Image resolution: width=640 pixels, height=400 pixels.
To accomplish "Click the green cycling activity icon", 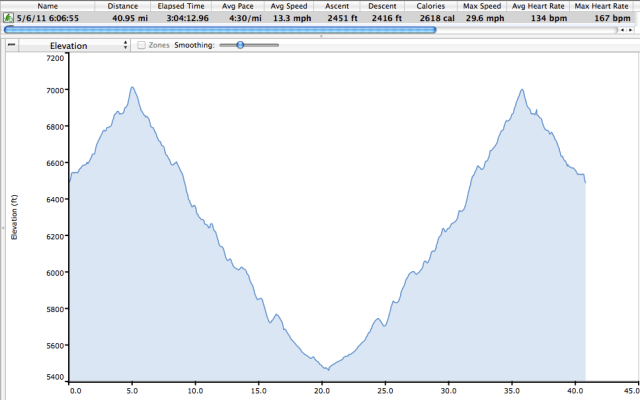I will pyautogui.click(x=8, y=17).
